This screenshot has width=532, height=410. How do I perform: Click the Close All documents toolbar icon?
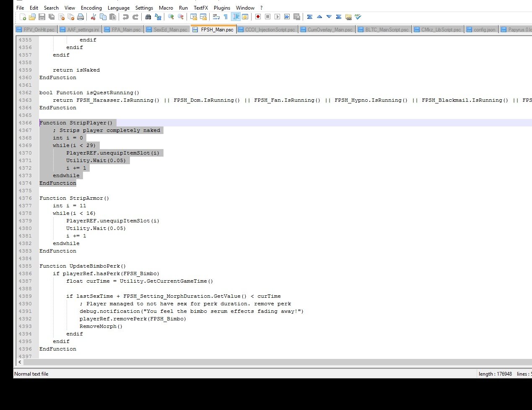pyautogui.click(x=71, y=17)
